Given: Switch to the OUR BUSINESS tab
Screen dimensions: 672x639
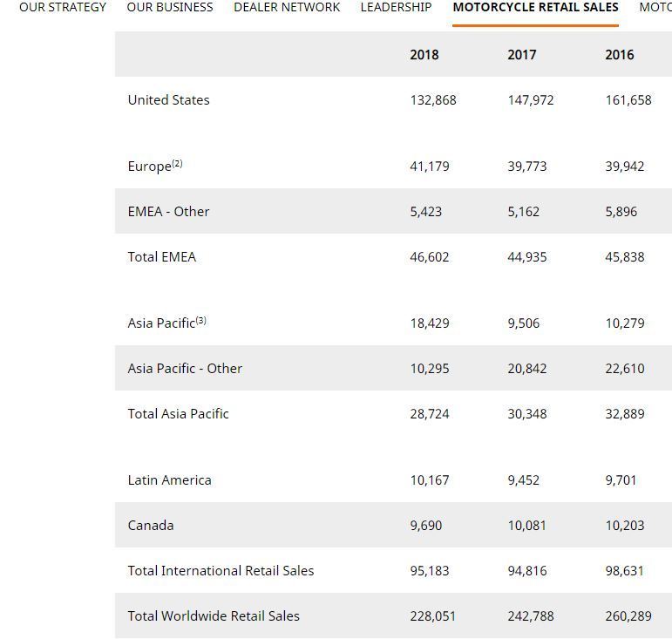Looking at the screenshot, I should 170,7.
